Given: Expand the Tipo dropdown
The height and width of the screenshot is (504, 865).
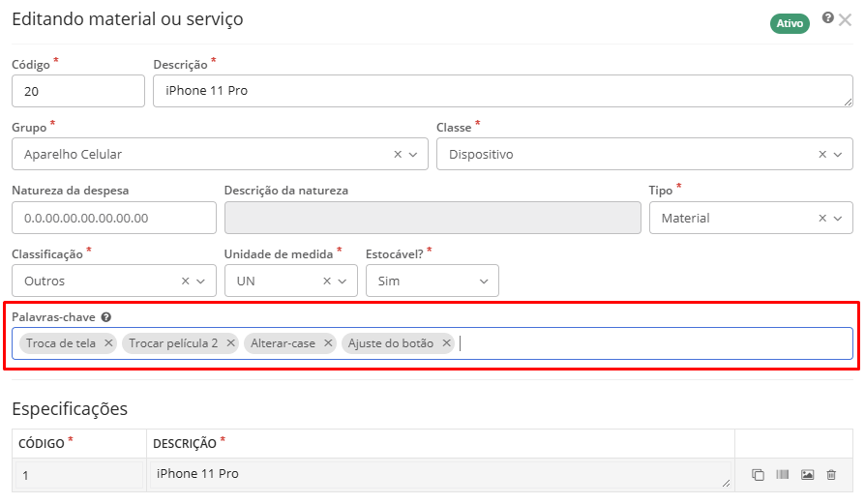Looking at the screenshot, I should point(838,219).
